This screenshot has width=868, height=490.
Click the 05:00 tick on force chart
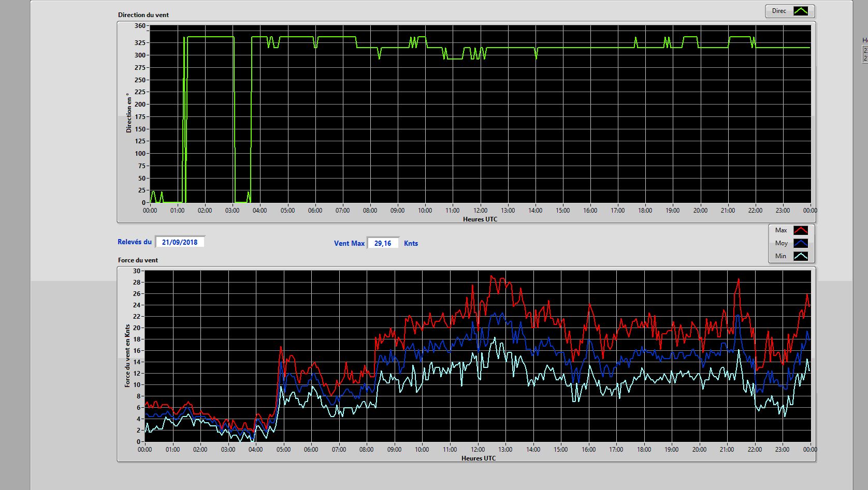(x=283, y=450)
